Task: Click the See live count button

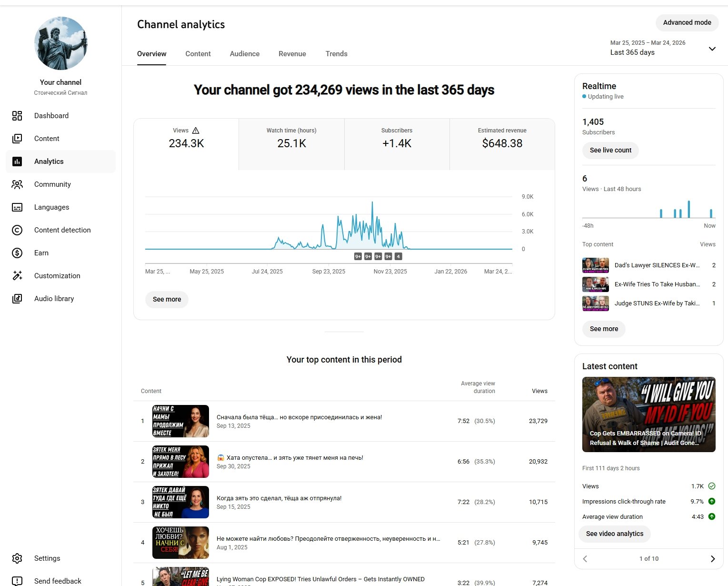Action: 610,150
